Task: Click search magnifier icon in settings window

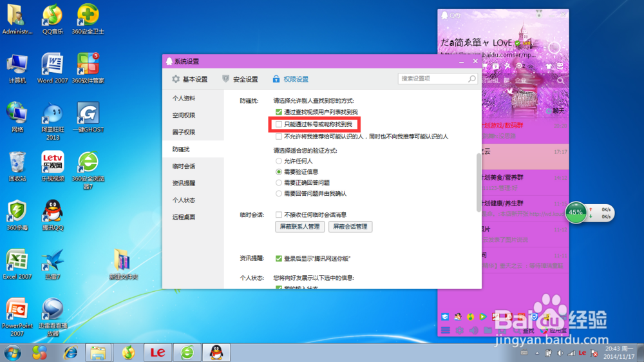Action: [x=472, y=79]
